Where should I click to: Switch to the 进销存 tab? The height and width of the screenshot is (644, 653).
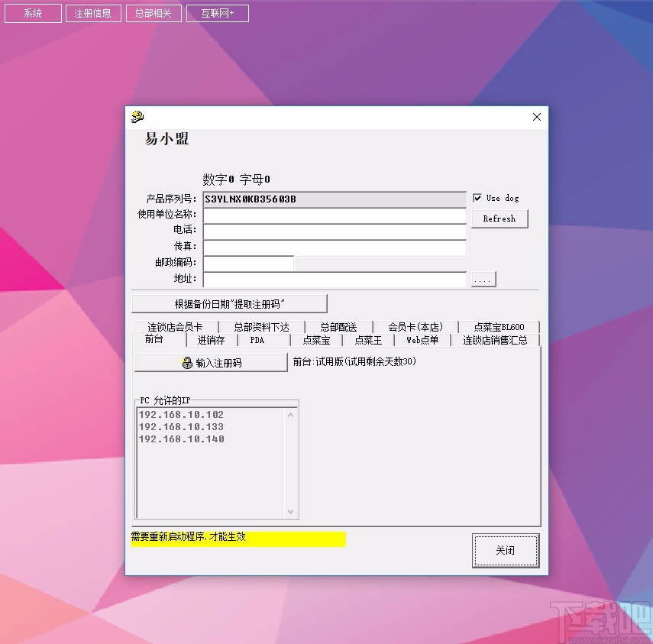point(211,340)
